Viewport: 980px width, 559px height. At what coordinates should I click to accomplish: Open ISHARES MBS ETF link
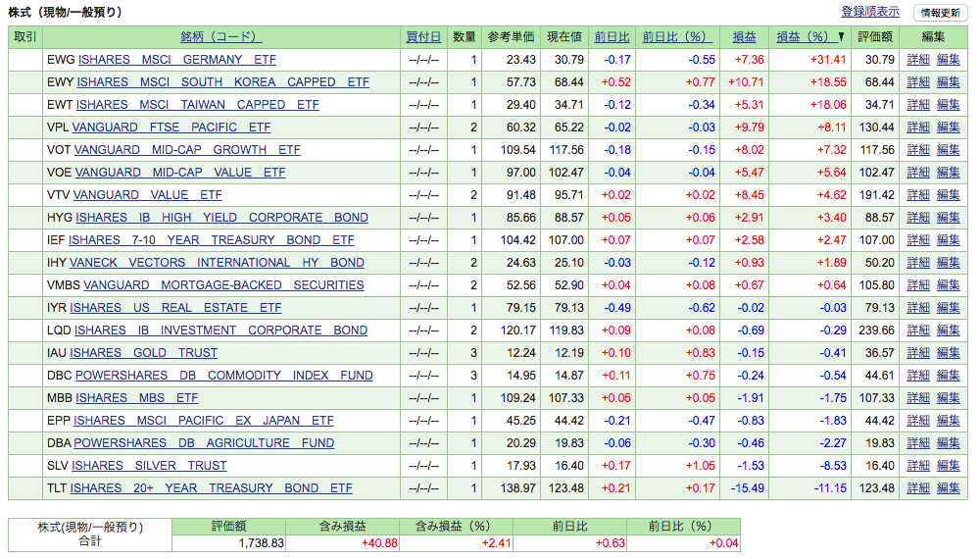(137, 397)
